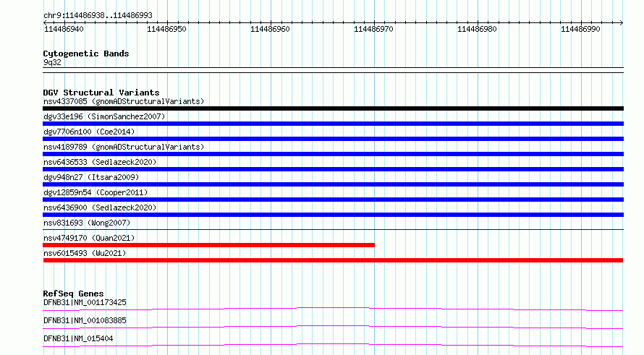Click the nsv6015493 Wu2021 label
This screenshot has width=644, height=355.
[x=85, y=253]
